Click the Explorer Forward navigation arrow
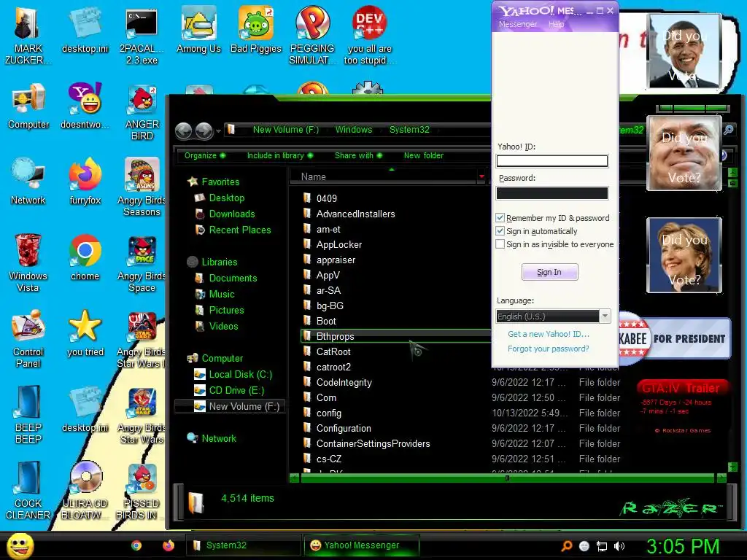The height and width of the screenshot is (560, 747). 204,131
